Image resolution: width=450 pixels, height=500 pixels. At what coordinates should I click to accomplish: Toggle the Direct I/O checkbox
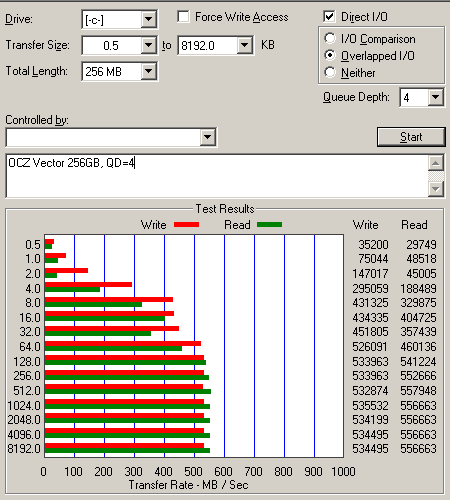click(329, 17)
